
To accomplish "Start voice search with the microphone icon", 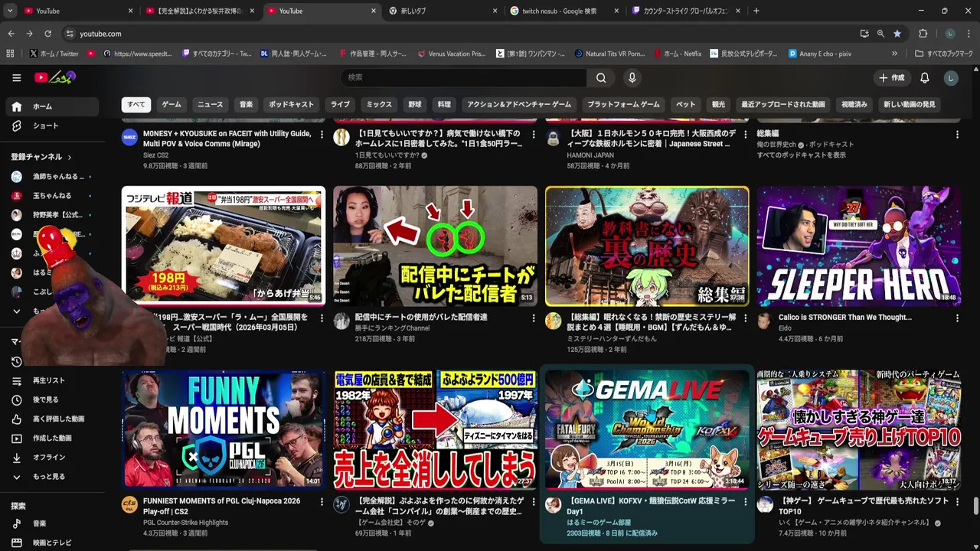I will click(x=632, y=77).
